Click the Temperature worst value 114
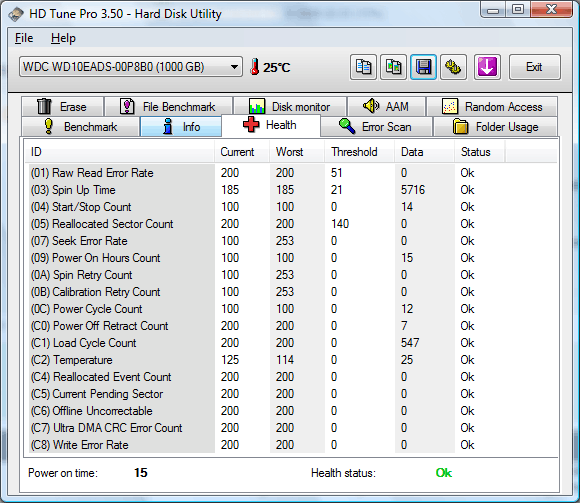 (x=285, y=360)
